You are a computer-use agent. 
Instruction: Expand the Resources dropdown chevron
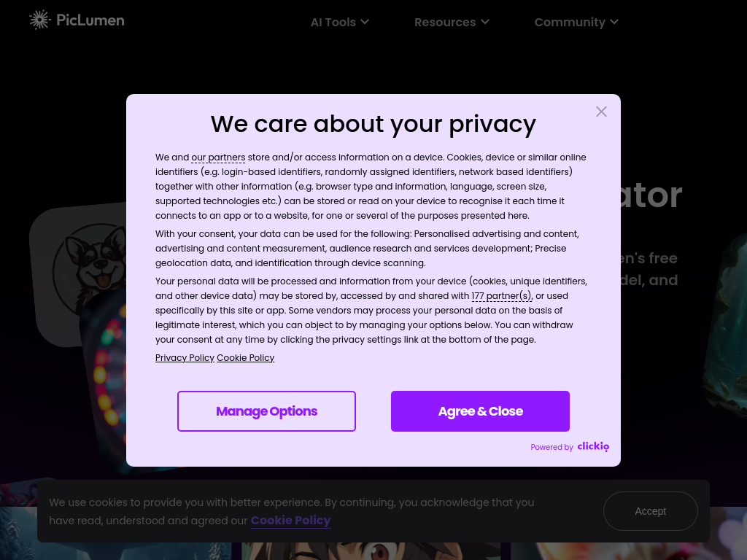[485, 22]
